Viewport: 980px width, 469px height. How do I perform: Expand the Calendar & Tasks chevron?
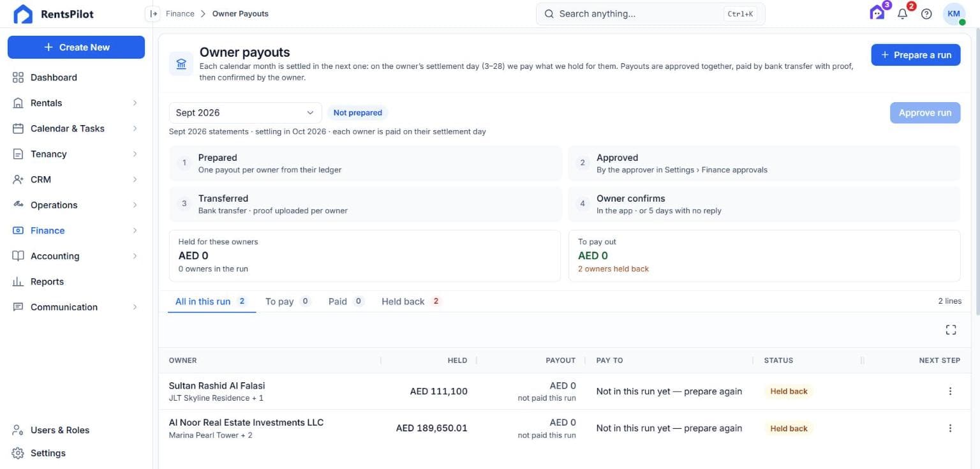(135, 128)
